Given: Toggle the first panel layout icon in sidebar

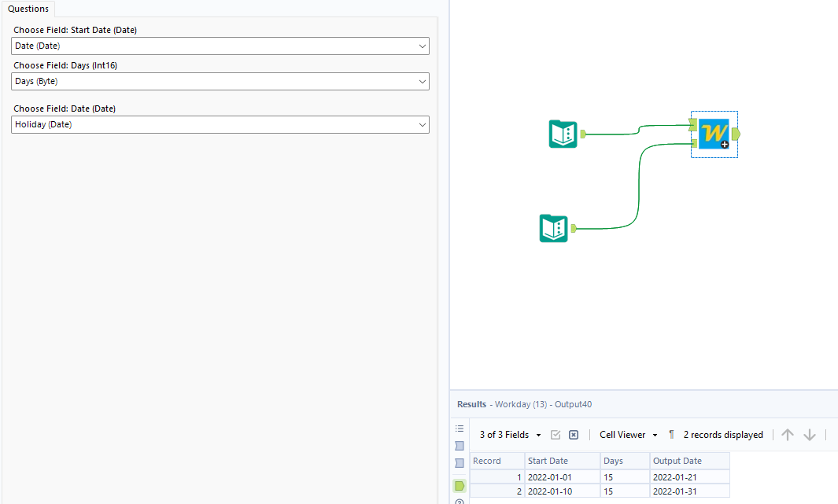Looking at the screenshot, I should click(460, 446).
